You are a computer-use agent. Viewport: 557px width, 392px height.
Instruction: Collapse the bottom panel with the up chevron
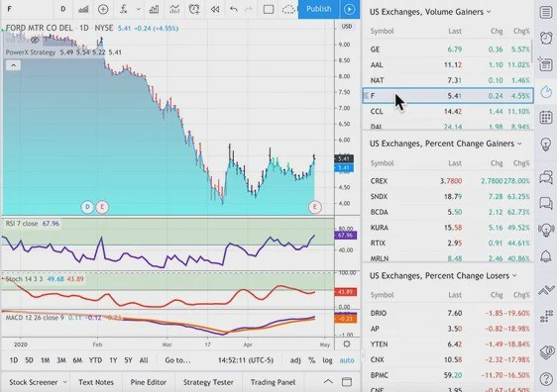point(328,382)
